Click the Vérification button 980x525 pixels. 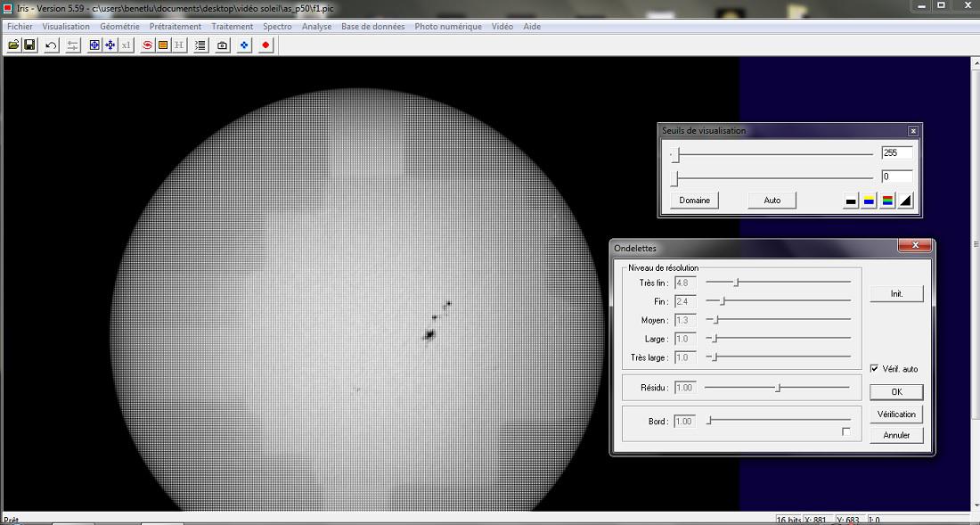(896, 414)
